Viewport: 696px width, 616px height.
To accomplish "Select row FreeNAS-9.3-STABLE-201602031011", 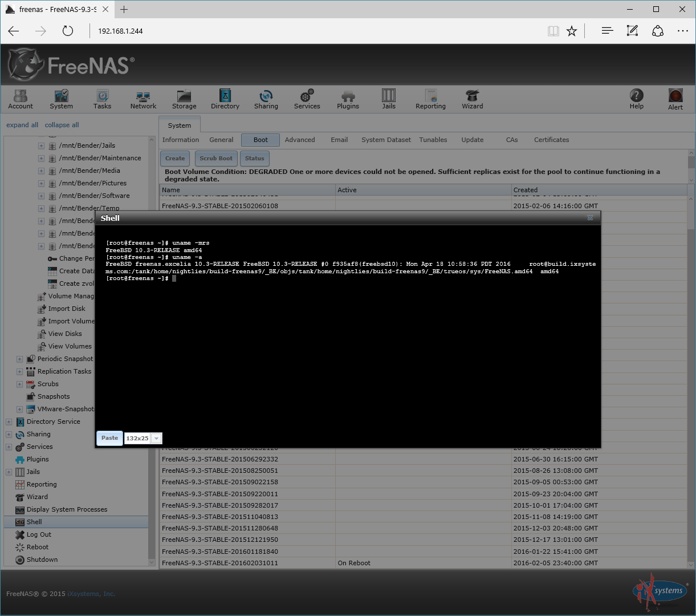I will point(423,563).
